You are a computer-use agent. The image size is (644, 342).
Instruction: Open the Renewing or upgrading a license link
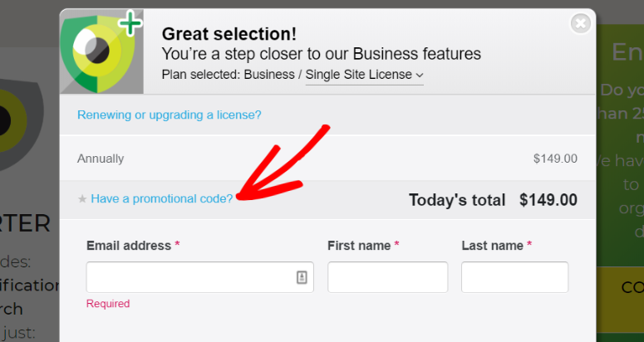[170, 115]
